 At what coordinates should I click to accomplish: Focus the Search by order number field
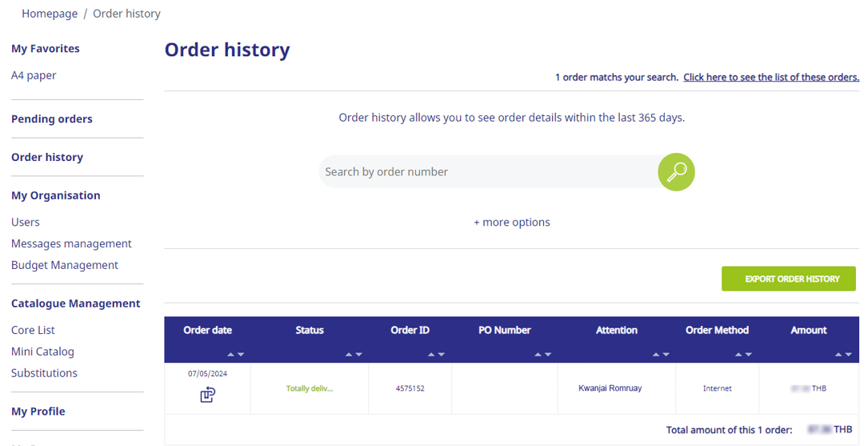point(488,171)
